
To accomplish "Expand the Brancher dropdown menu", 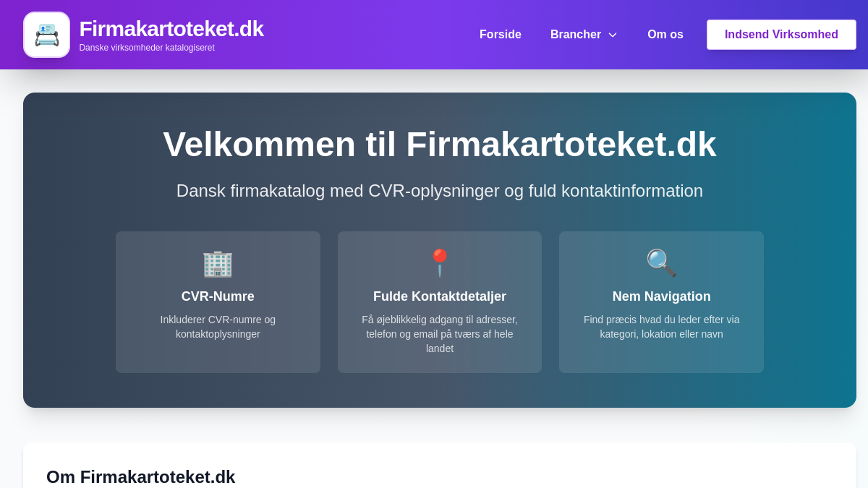I will (584, 34).
